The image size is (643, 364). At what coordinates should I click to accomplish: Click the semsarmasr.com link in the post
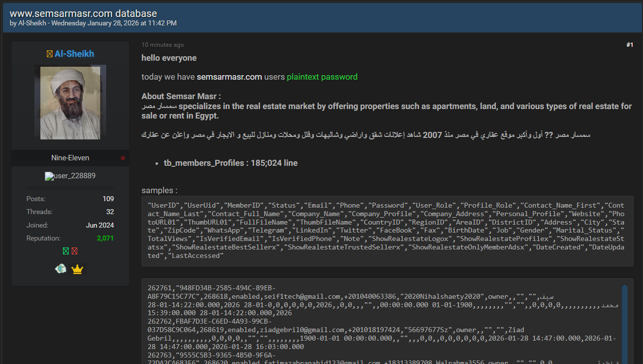tap(229, 77)
